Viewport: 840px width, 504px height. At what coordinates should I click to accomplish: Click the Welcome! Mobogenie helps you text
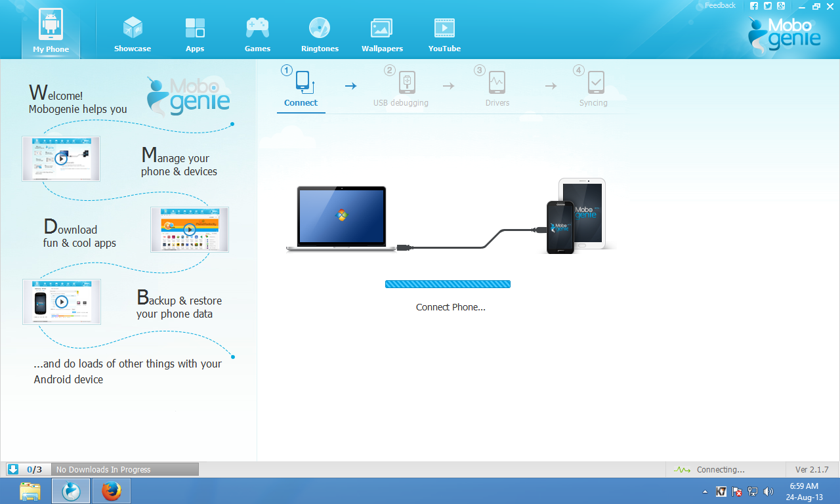point(77,99)
